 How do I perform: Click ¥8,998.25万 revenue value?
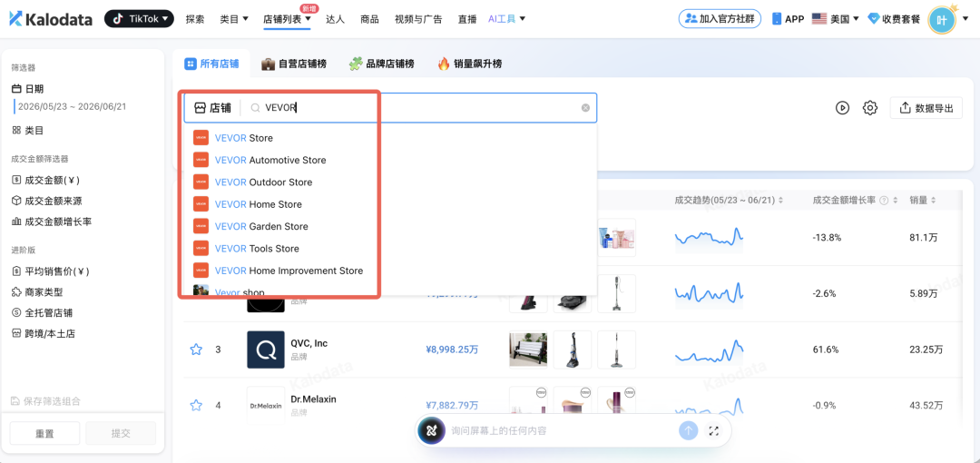tap(453, 350)
